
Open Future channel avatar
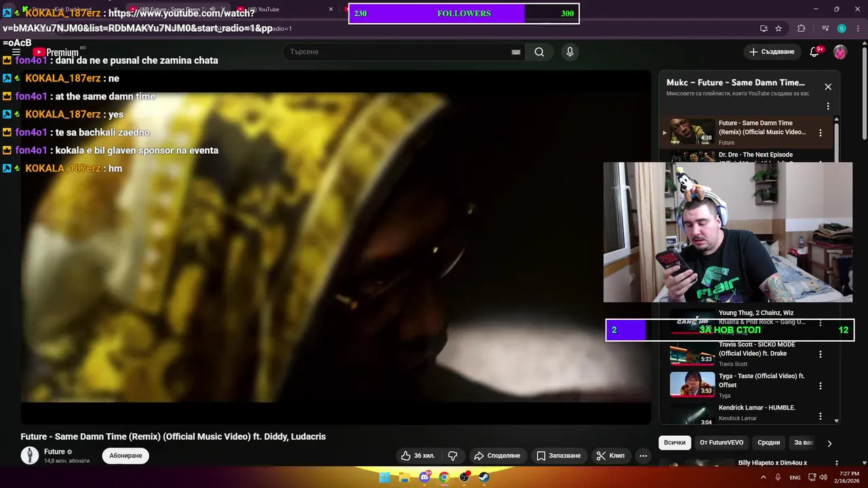[x=30, y=455]
